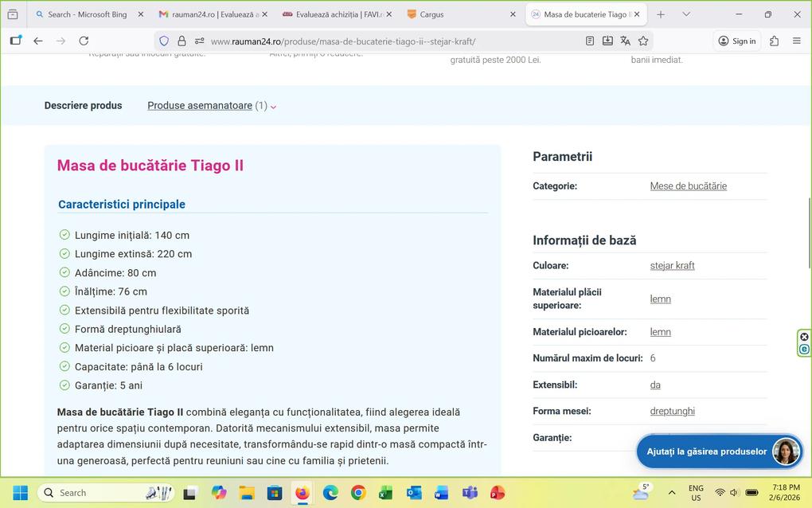Launch Excel from the taskbar
Screen dimensions: 812x508
coord(385,493)
